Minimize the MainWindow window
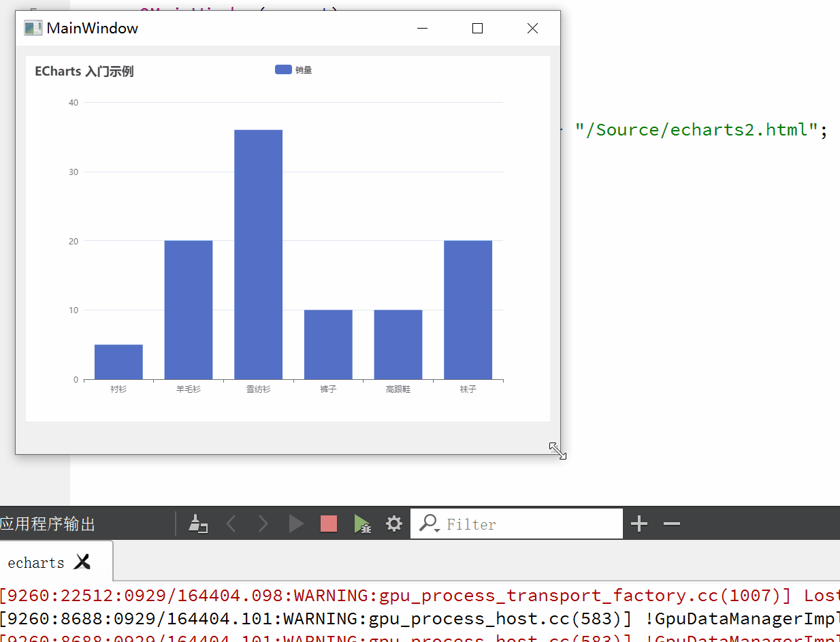Image resolution: width=840 pixels, height=642 pixels. click(x=423, y=28)
